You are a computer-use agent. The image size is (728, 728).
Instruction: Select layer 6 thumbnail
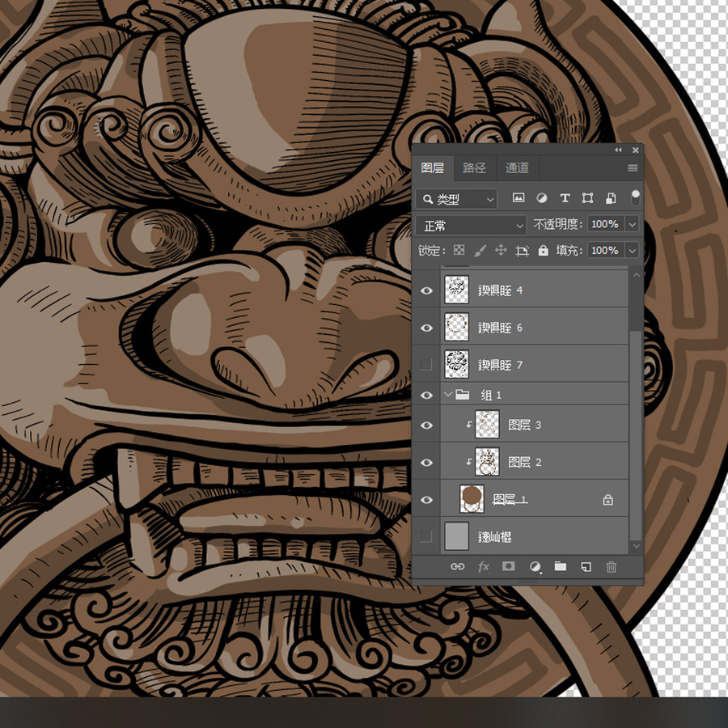pyautogui.click(x=456, y=327)
